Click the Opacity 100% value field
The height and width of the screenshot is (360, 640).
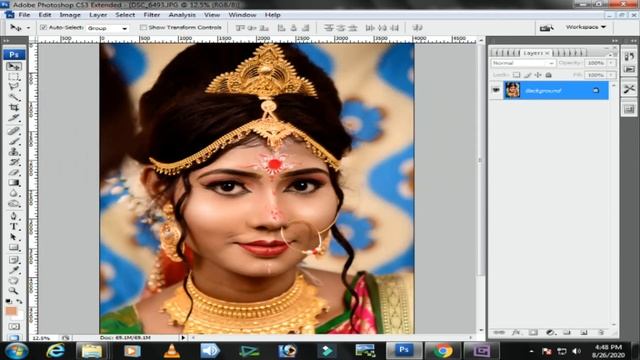point(596,63)
